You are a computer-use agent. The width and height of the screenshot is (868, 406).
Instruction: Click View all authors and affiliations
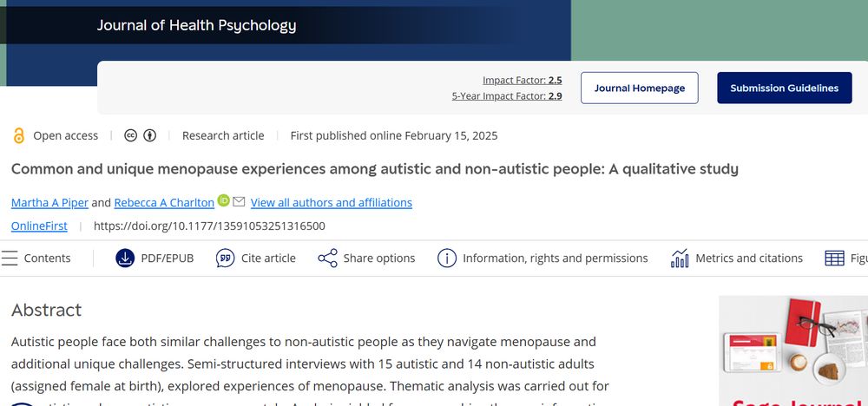pos(331,202)
